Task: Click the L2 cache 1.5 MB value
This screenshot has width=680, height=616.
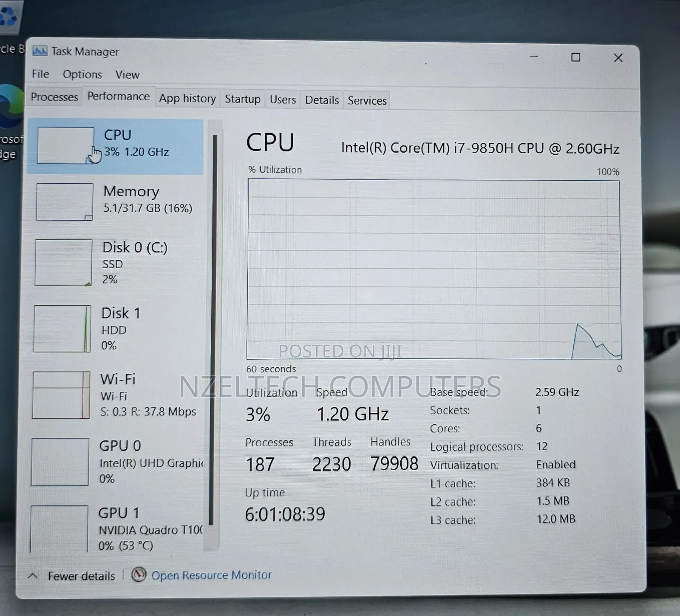Action: pos(553,501)
